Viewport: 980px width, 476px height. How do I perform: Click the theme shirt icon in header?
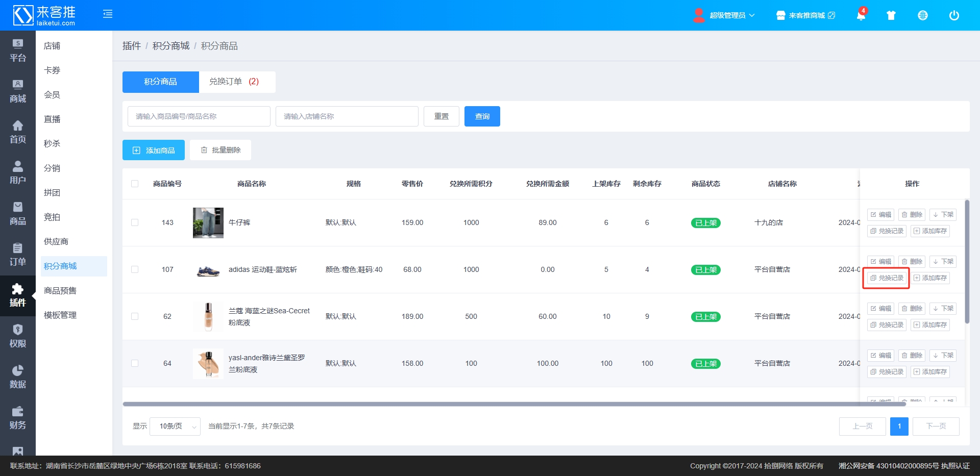pyautogui.click(x=891, y=15)
